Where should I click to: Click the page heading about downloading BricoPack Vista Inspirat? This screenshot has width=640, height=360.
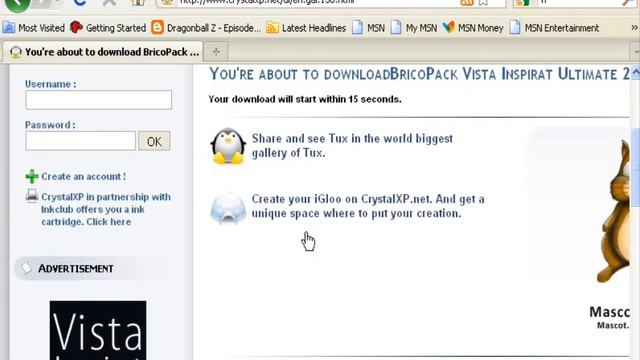(419, 74)
